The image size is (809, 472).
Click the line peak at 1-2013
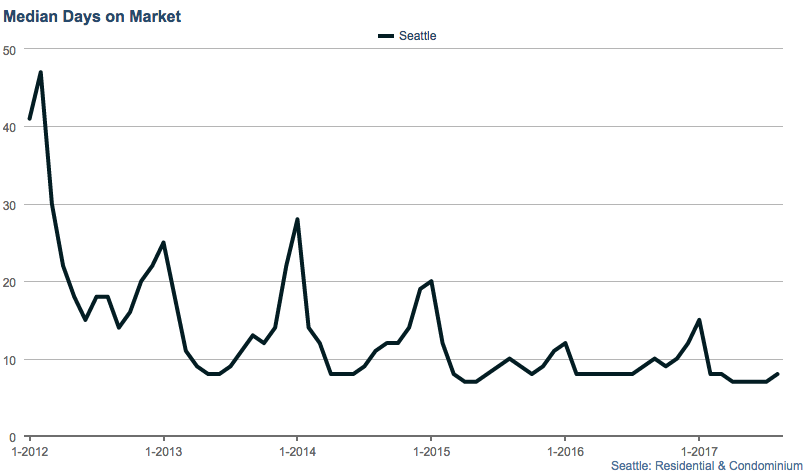click(163, 243)
